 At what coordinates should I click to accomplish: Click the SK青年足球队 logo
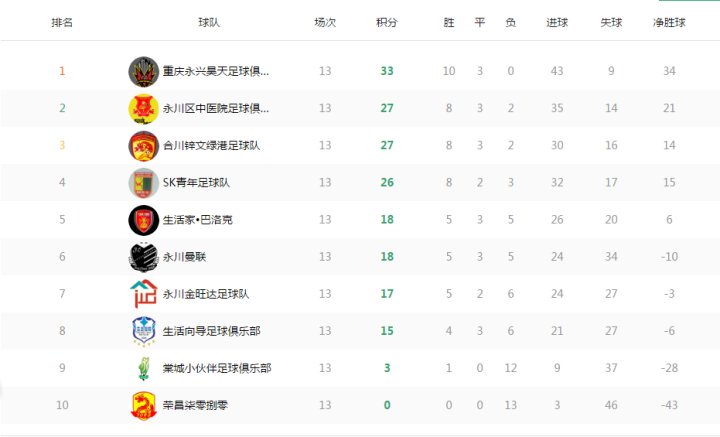coord(143,183)
